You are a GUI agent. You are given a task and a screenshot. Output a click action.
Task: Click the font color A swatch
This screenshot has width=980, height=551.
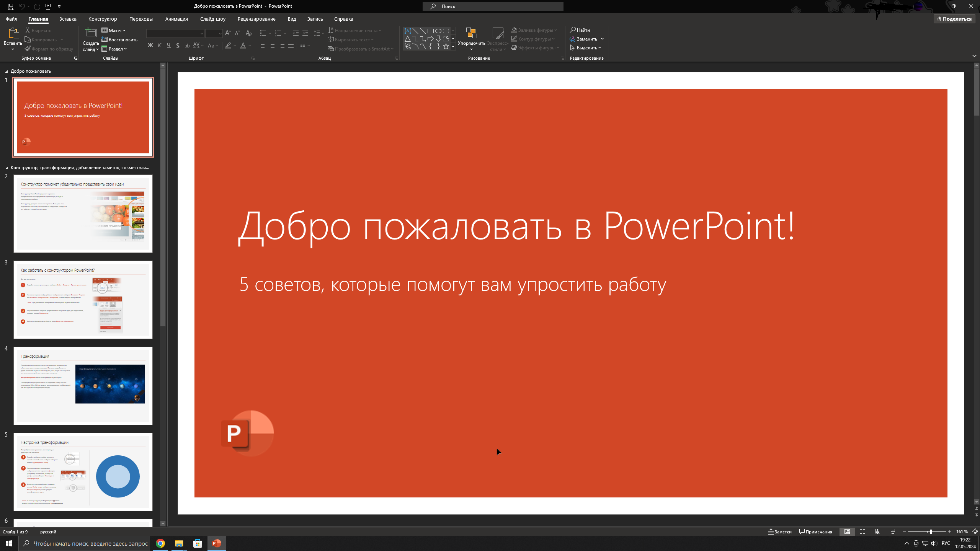point(243,46)
